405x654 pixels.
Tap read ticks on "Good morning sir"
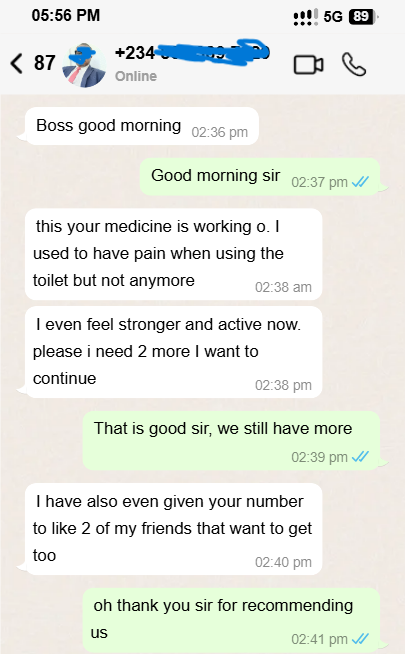pyautogui.click(x=360, y=182)
